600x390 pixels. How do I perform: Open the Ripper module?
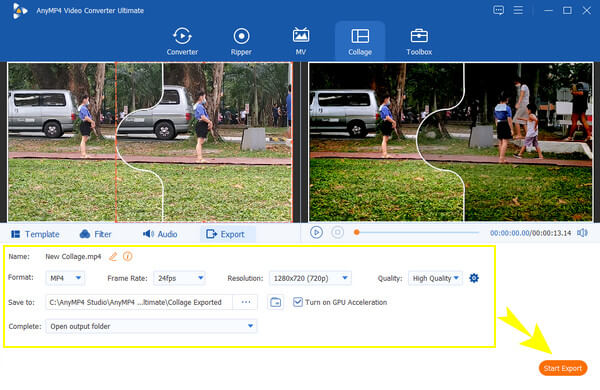click(241, 41)
